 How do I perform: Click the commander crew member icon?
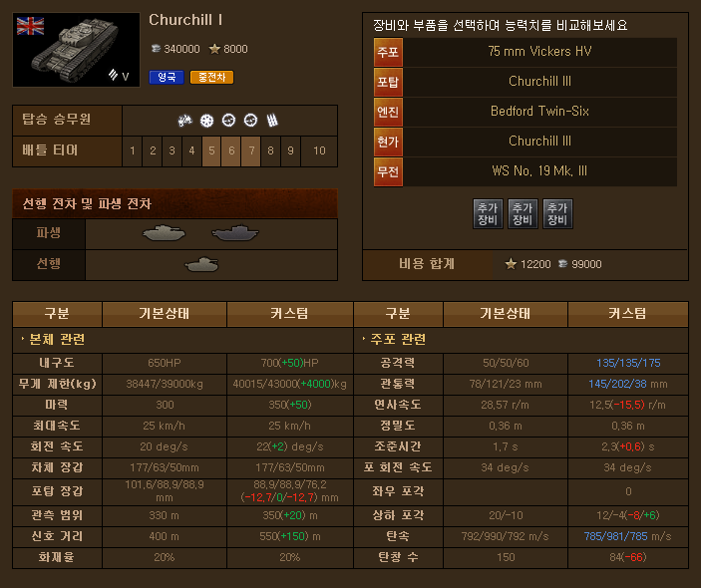(184, 121)
